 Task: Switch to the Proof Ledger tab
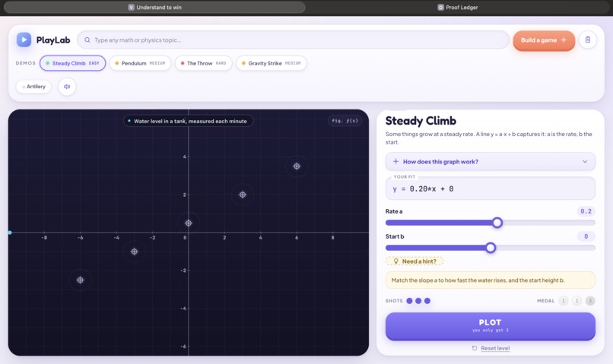(x=458, y=8)
